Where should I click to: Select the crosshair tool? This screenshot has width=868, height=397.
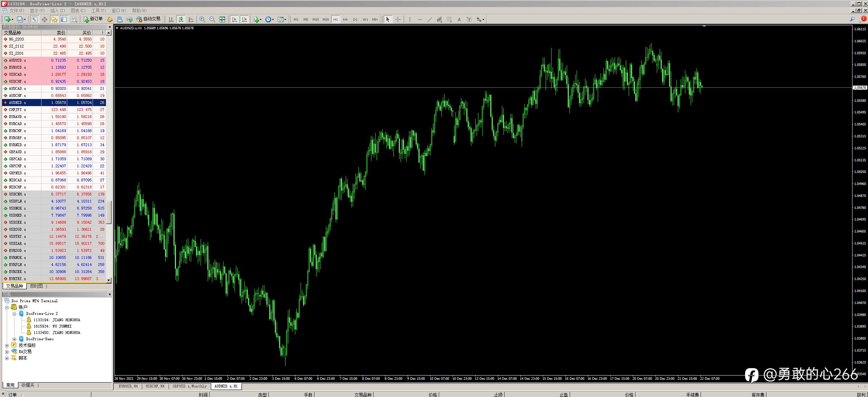398,19
